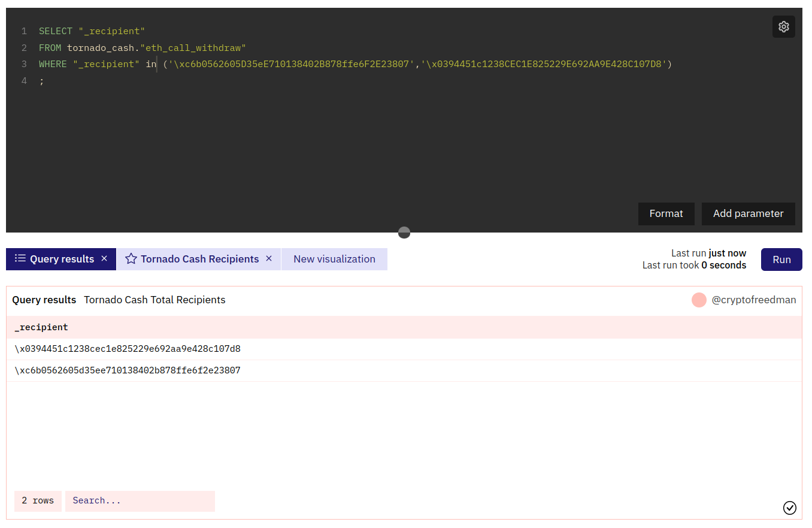Run the query
812x528 pixels.
781,260
